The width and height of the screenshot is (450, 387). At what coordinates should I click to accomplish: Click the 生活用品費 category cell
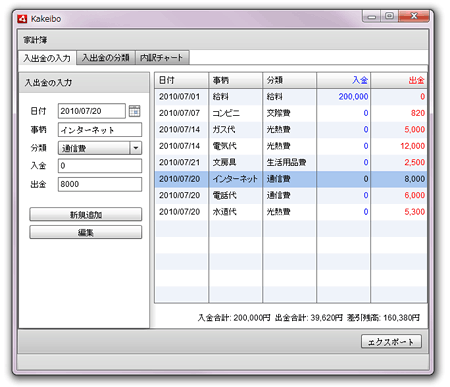point(286,162)
